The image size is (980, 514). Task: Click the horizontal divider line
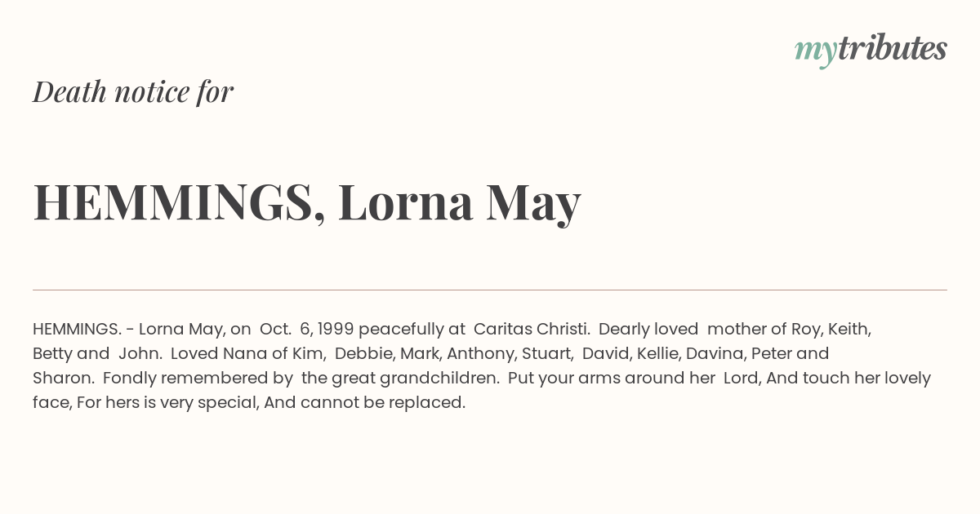click(490, 290)
